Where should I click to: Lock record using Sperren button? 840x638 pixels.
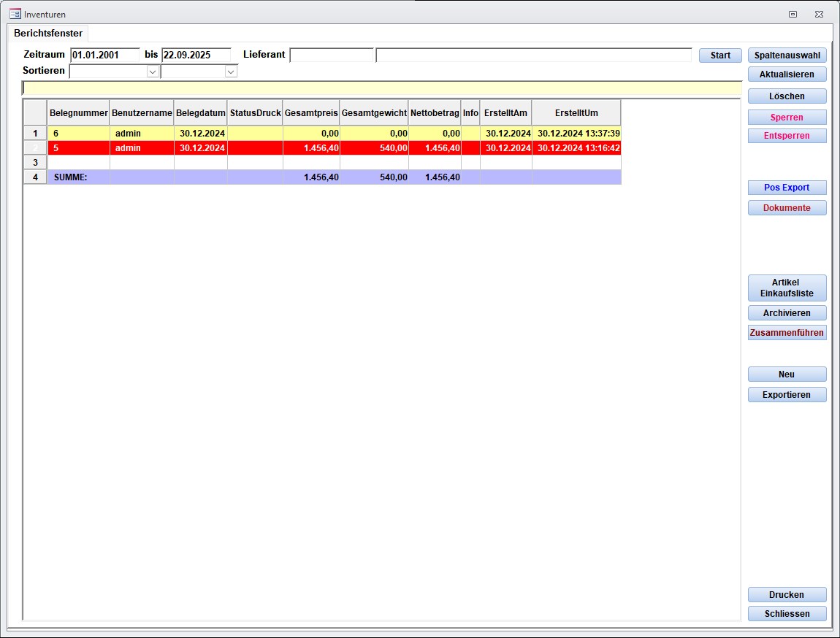(787, 118)
